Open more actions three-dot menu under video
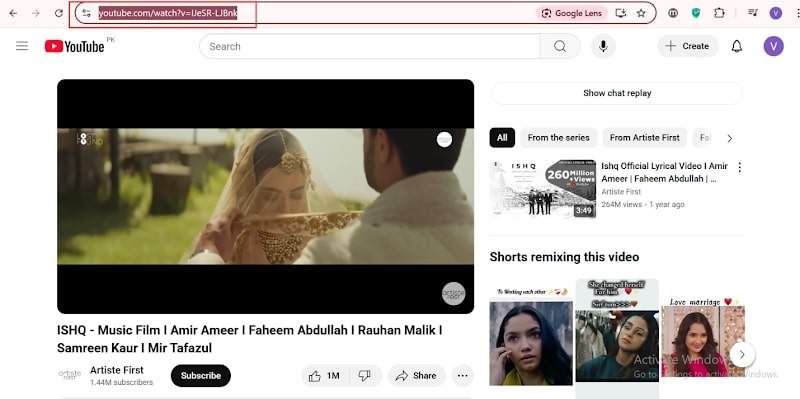This screenshot has height=399, width=800. 462,376
